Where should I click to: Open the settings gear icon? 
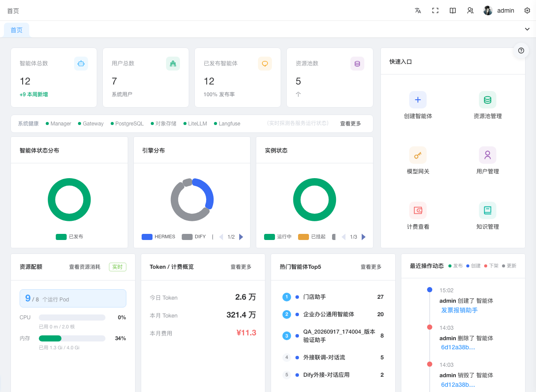(x=527, y=10)
